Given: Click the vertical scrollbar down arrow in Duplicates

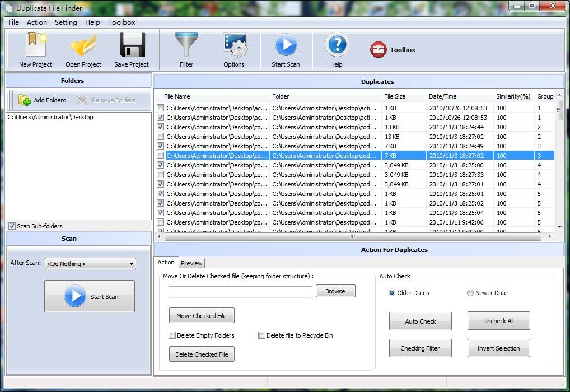Looking at the screenshot, I should (559, 227).
